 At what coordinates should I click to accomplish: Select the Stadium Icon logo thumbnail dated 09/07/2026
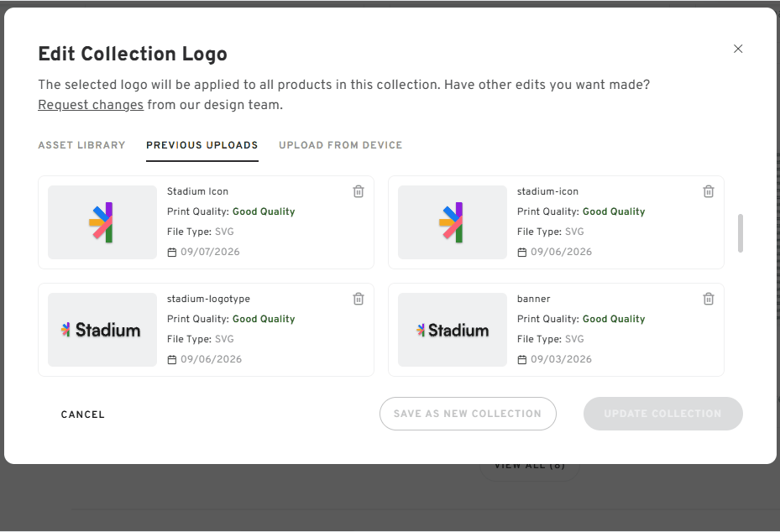point(102,222)
